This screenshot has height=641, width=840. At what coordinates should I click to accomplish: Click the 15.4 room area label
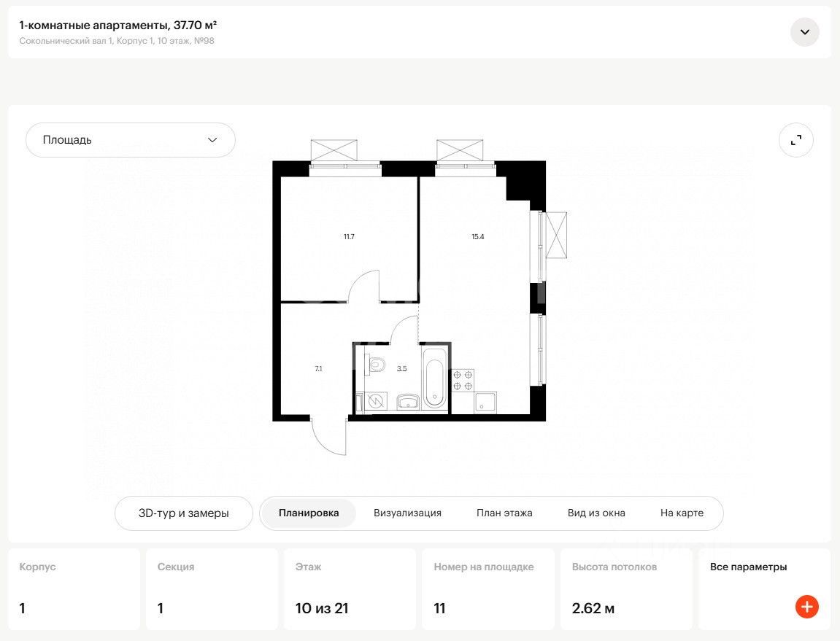click(478, 237)
